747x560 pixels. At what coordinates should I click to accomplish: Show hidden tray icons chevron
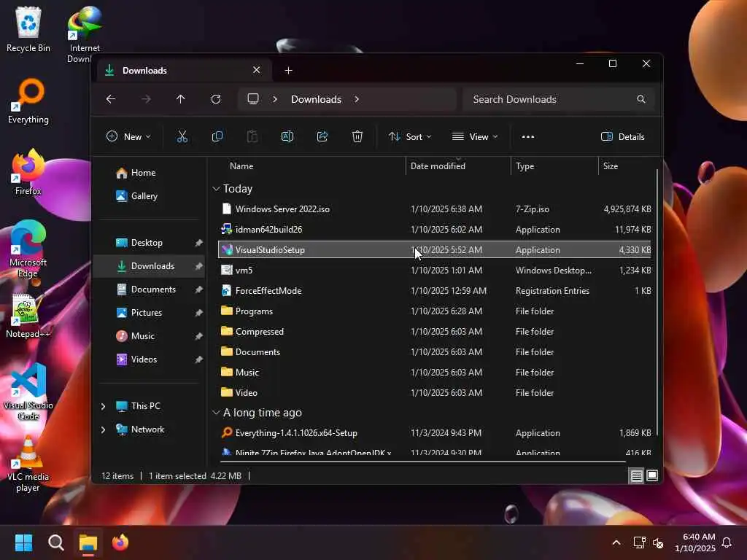click(x=616, y=542)
